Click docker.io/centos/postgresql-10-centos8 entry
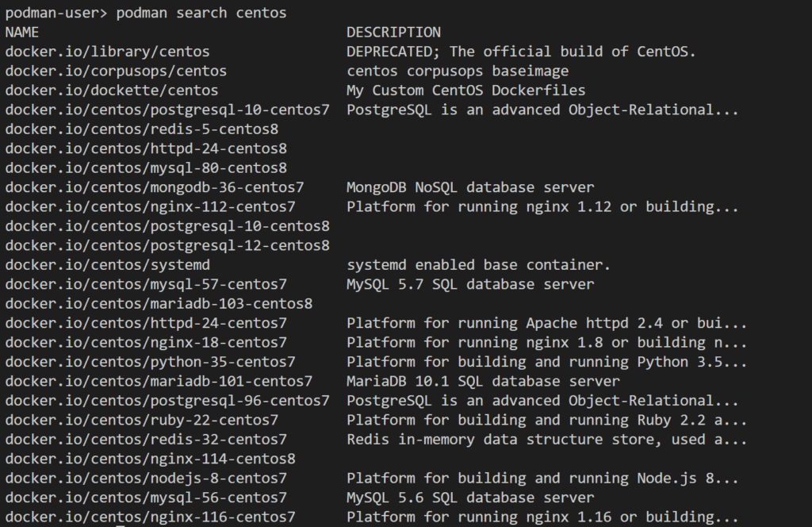 point(167,226)
